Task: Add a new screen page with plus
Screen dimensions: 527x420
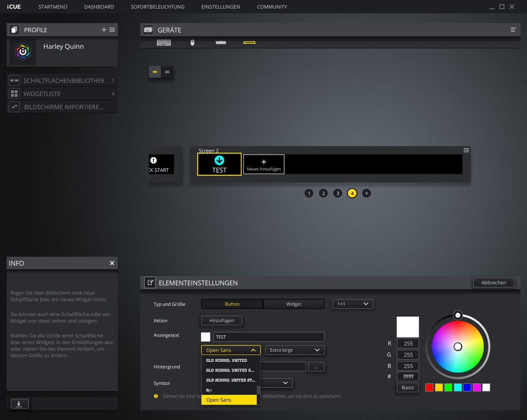Action: pos(366,193)
